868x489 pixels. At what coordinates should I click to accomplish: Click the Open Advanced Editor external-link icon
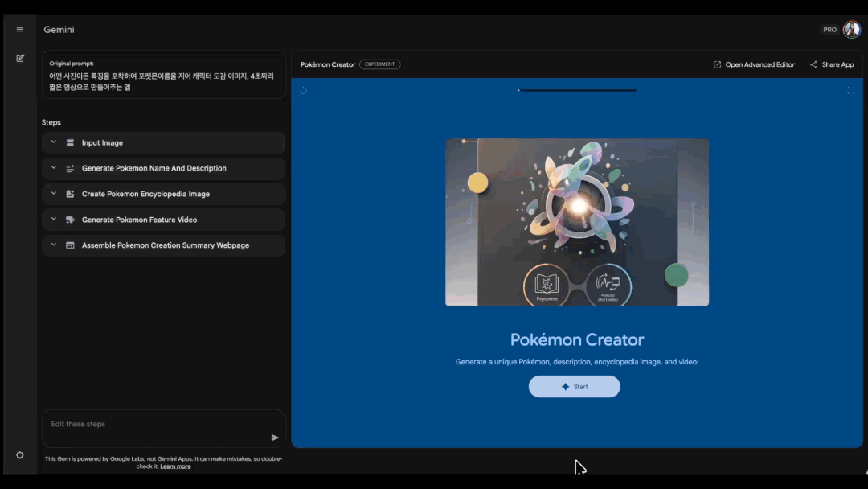717,65
